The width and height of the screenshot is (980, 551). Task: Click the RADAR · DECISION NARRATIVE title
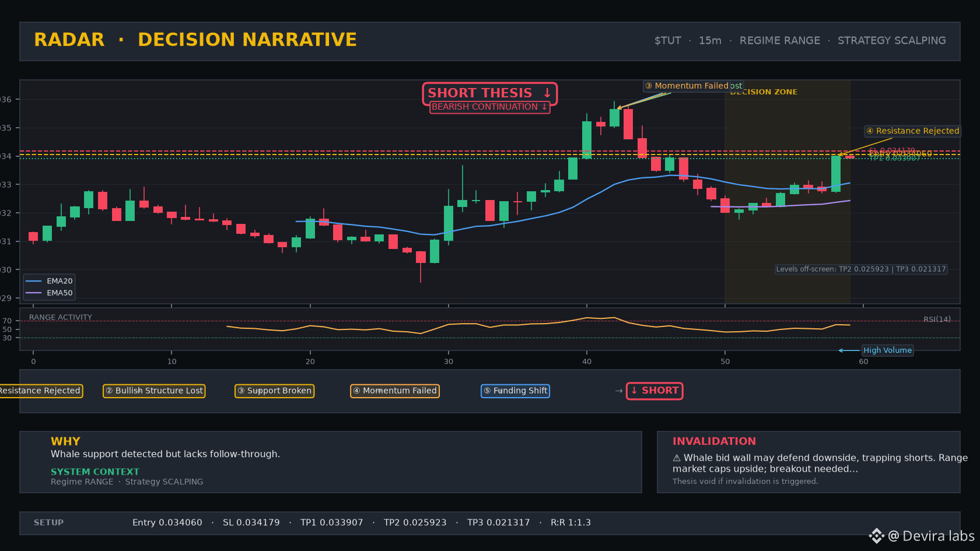(x=195, y=40)
